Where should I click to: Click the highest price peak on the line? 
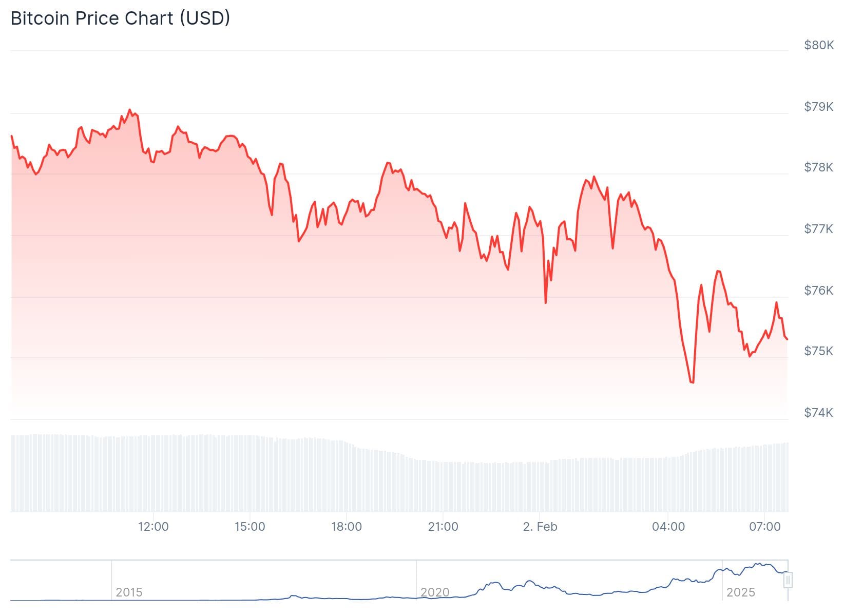click(129, 110)
